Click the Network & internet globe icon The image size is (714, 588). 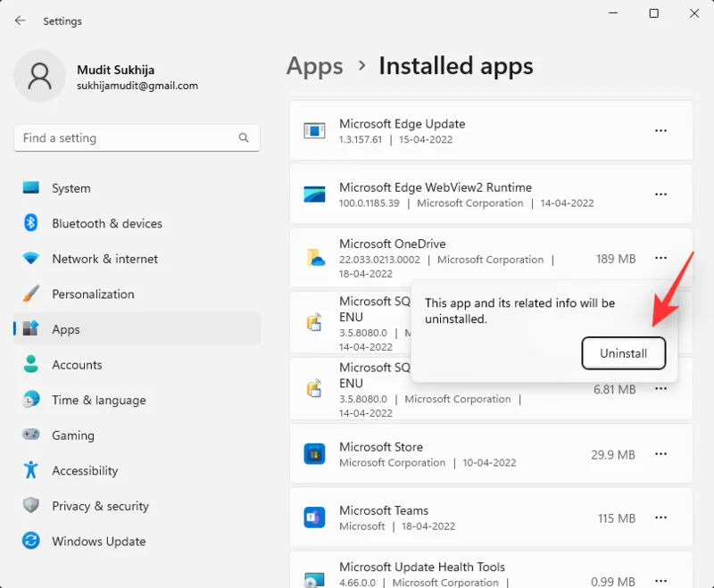coord(29,259)
